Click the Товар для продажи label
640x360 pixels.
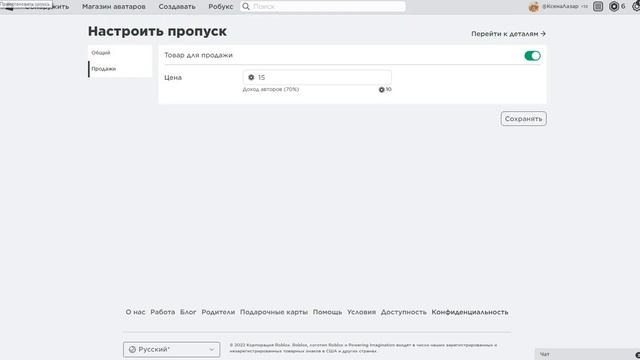tap(198, 55)
